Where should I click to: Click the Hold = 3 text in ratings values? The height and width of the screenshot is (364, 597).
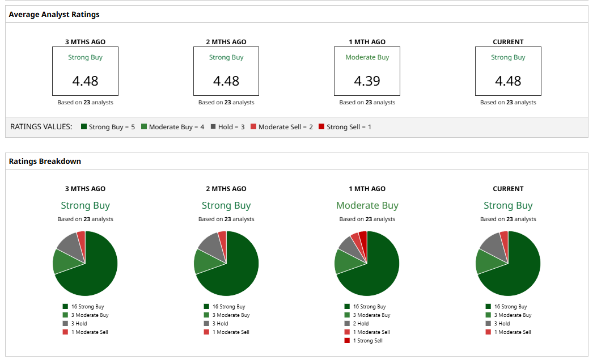(x=231, y=127)
